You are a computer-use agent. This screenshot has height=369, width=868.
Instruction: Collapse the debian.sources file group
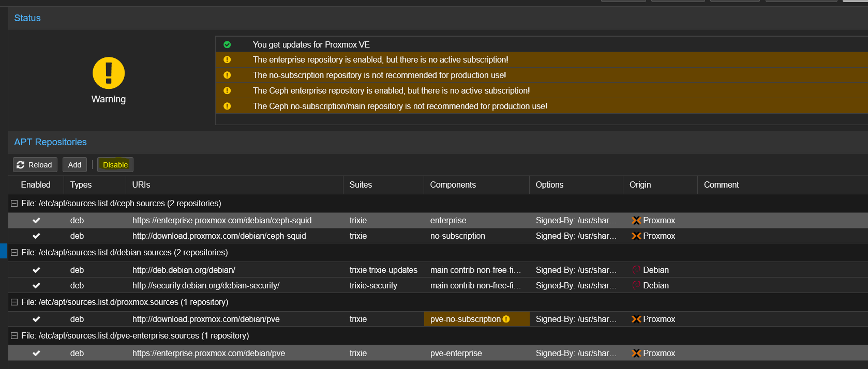14,253
